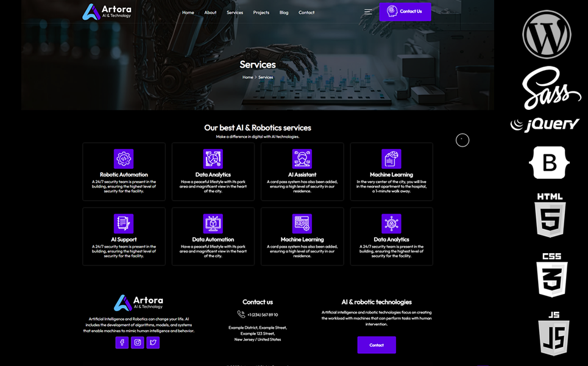Click the Home breadcrumb link

tap(247, 77)
